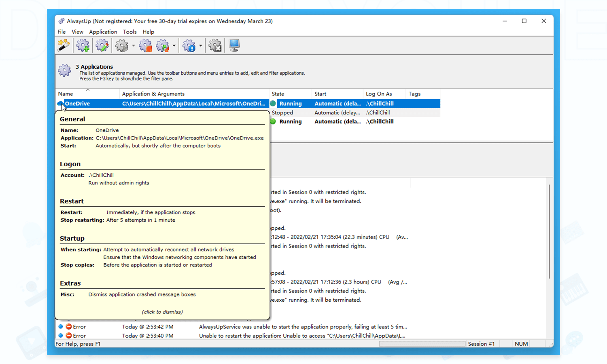Minimize the AlwaysUp window
607x364 pixels.
505,21
